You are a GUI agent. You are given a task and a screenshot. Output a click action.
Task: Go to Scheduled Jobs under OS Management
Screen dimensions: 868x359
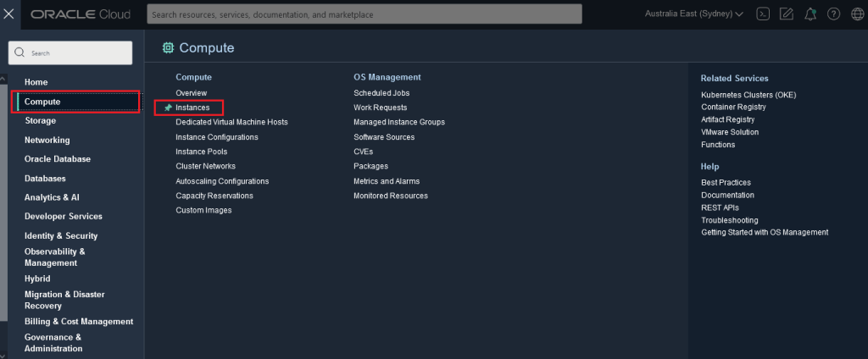pos(381,92)
